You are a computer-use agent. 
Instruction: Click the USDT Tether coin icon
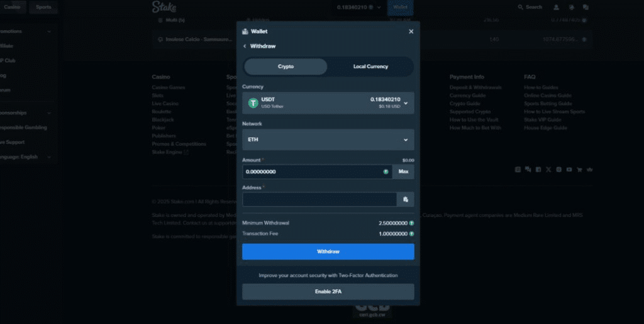pos(253,103)
